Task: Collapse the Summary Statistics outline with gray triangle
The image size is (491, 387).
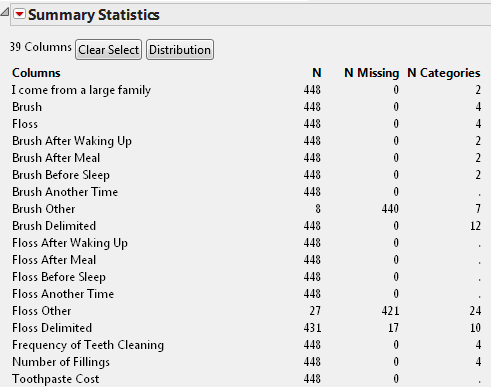Action: [x=4, y=12]
